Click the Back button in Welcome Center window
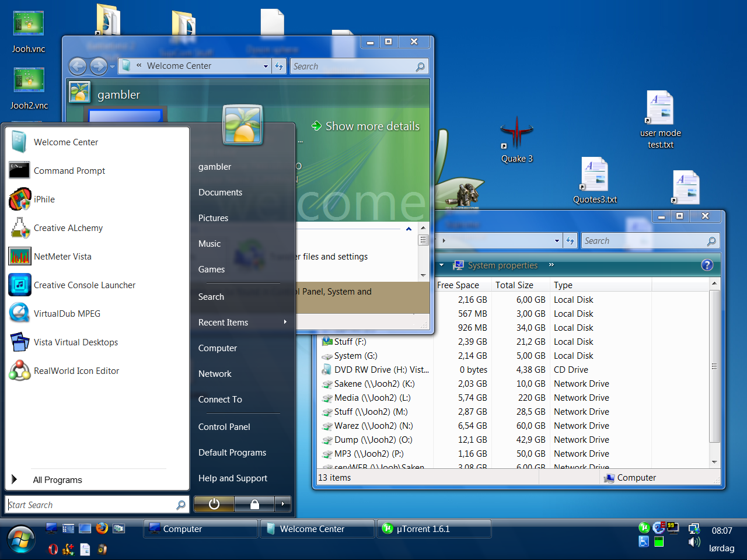The width and height of the screenshot is (747, 560). point(78,66)
